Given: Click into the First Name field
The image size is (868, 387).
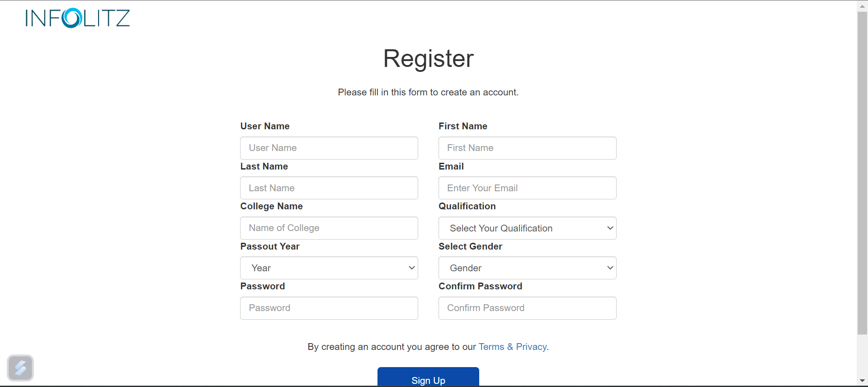Looking at the screenshot, I should click(x=527, y=148).
